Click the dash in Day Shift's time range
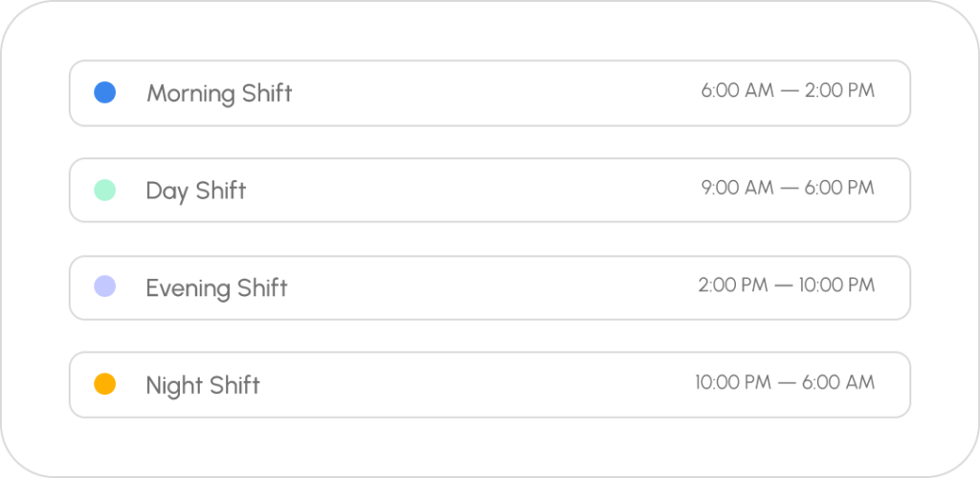 point(789,188)
